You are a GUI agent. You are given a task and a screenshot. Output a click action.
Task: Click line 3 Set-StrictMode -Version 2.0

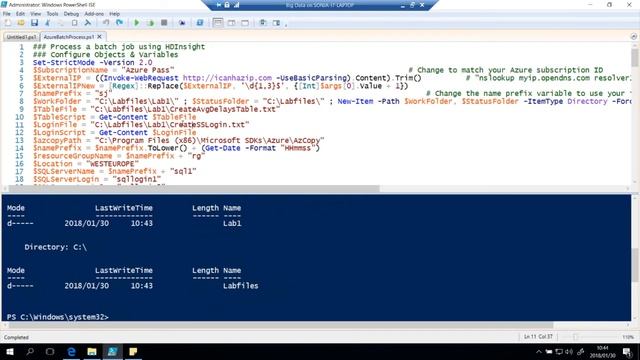tap(93, 62)
